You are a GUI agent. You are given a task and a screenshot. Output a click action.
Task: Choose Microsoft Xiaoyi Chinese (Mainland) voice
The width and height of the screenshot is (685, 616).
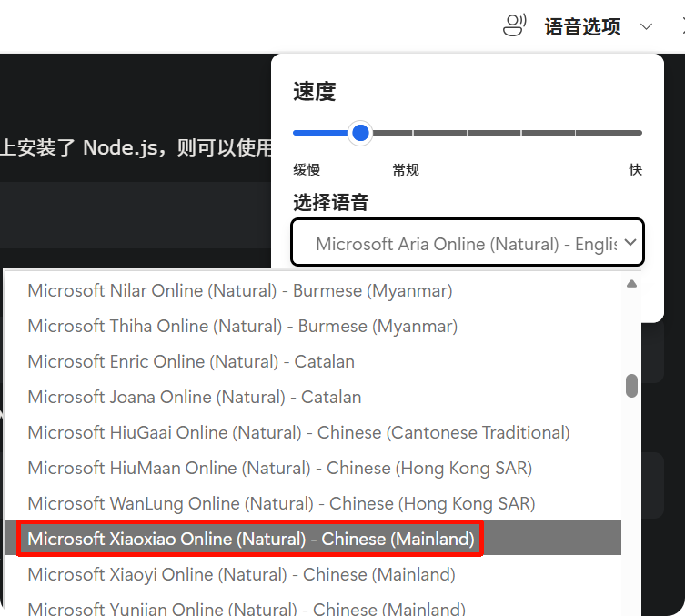(313, 574)
